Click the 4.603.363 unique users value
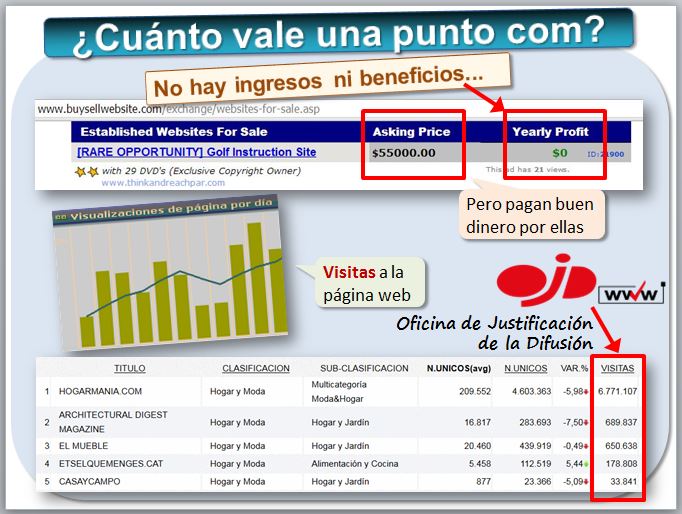682x514 pixels. [531, 391]
